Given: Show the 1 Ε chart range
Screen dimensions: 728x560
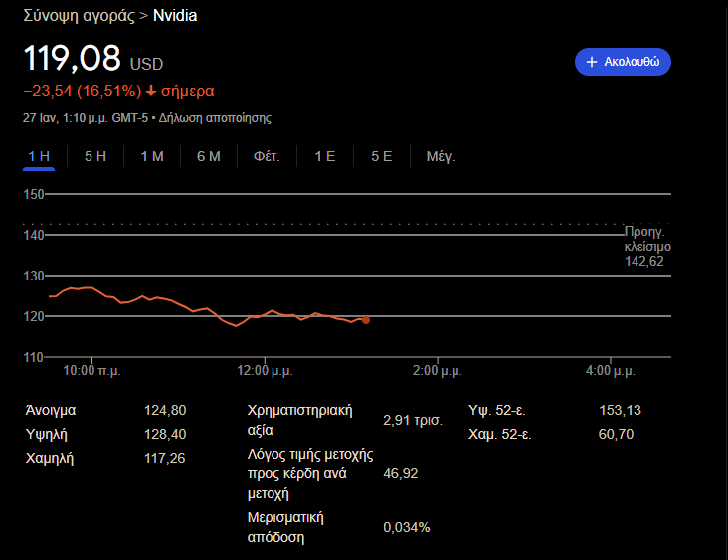Looking at the screenshot, I should click(x=325, y=156).
